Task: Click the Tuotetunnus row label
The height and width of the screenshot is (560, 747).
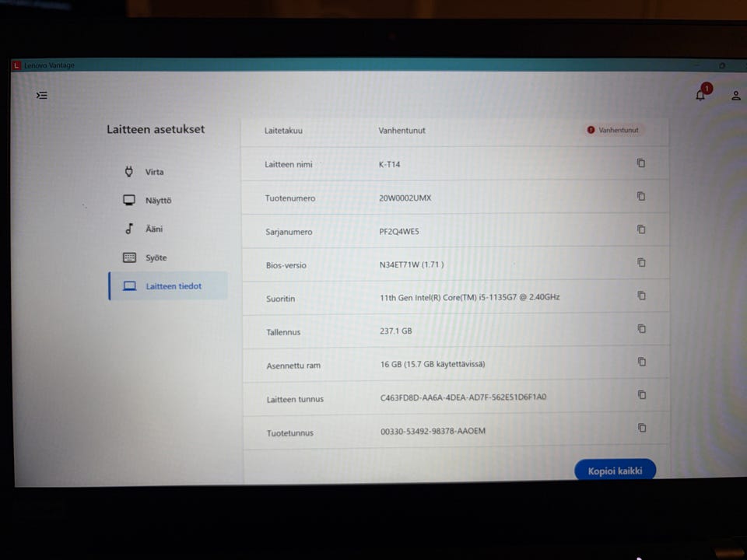Action: click(x=290, y=433)
